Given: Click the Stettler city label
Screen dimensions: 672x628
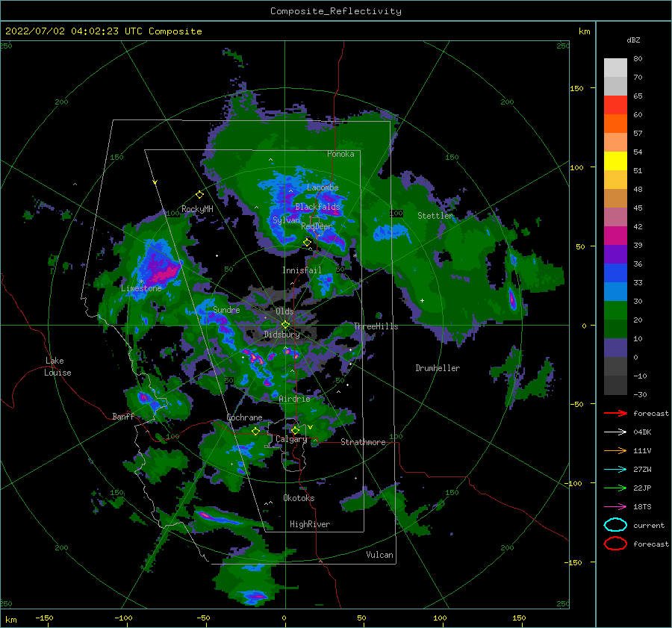Looking at the screenshot, I should [x=435, y=216].
